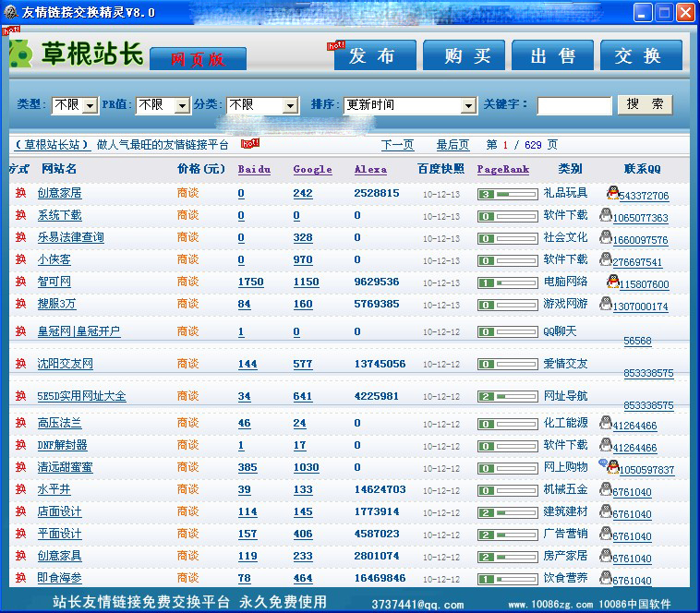Click the QQ penguin icon beside 115807600

coord(612,282)
